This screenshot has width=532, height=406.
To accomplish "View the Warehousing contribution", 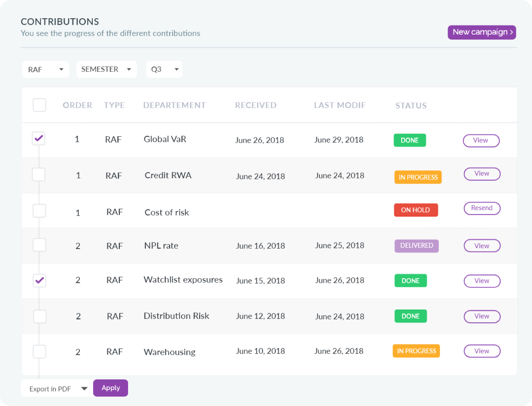I will pos(482,351).
